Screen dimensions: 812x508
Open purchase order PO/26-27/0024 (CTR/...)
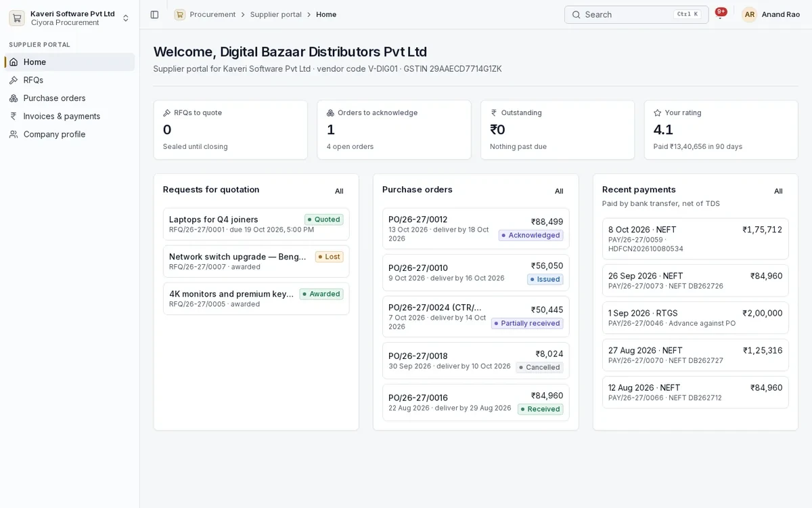pyautogui.click(x=476, y=316)
